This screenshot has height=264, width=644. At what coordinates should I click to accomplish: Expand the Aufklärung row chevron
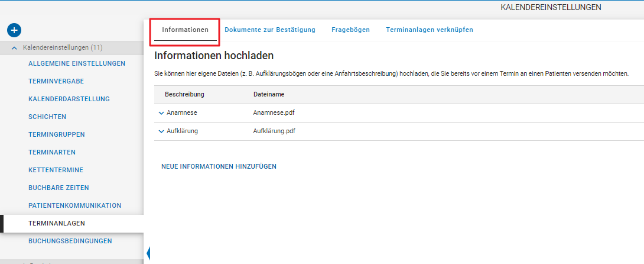coord(161,131)
